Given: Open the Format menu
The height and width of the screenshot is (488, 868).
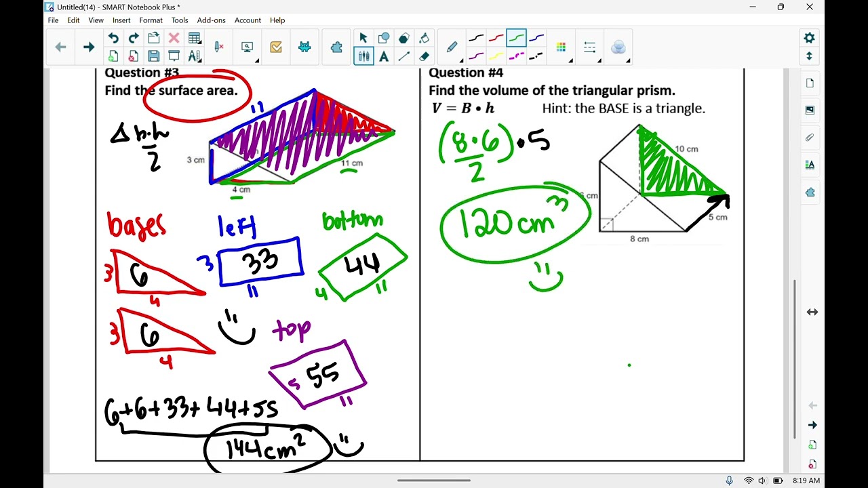Looking at the screenshot, I should (x=151, y=20).
